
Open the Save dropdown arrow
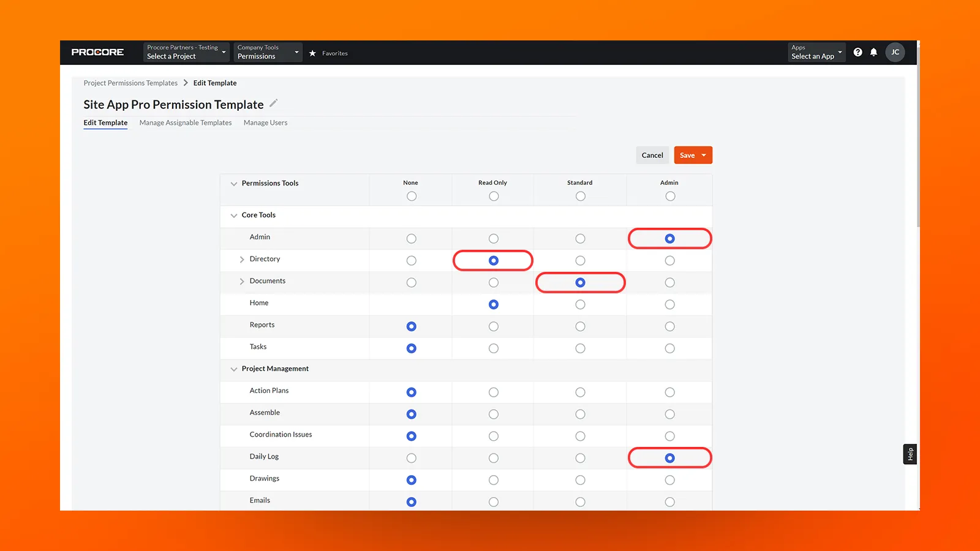point(703,155)
